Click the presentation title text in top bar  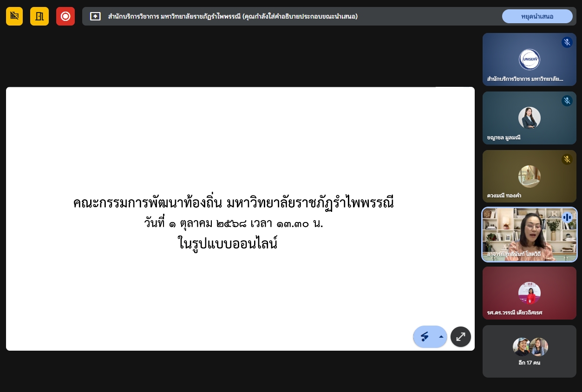coord(232,17)
